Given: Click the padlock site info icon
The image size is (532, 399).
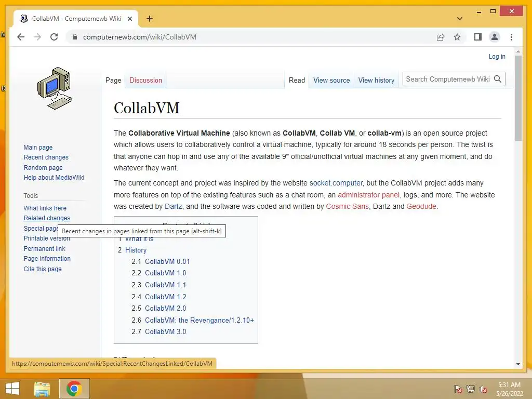Looking at the screenshot, I should (75, 37).
